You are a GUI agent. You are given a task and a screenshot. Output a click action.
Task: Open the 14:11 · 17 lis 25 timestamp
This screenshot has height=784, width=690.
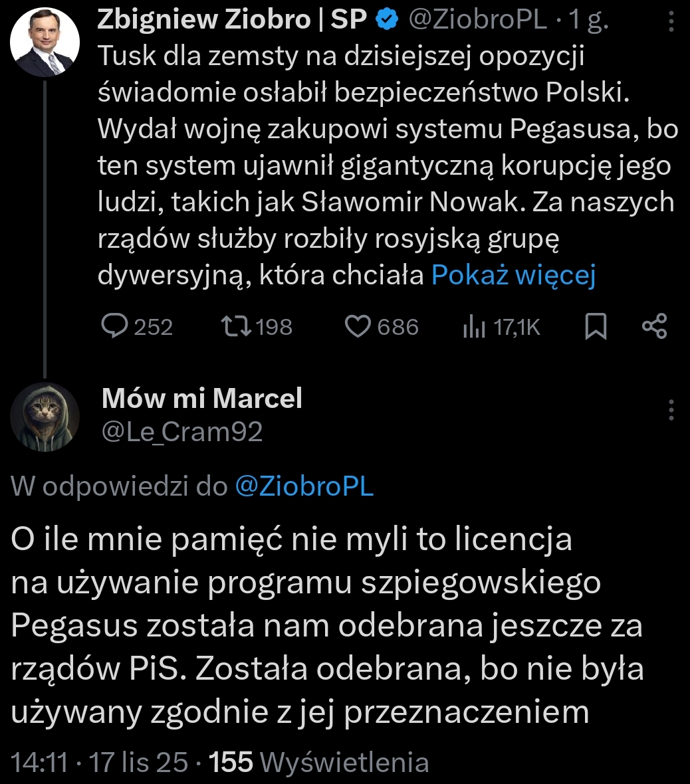100,762
